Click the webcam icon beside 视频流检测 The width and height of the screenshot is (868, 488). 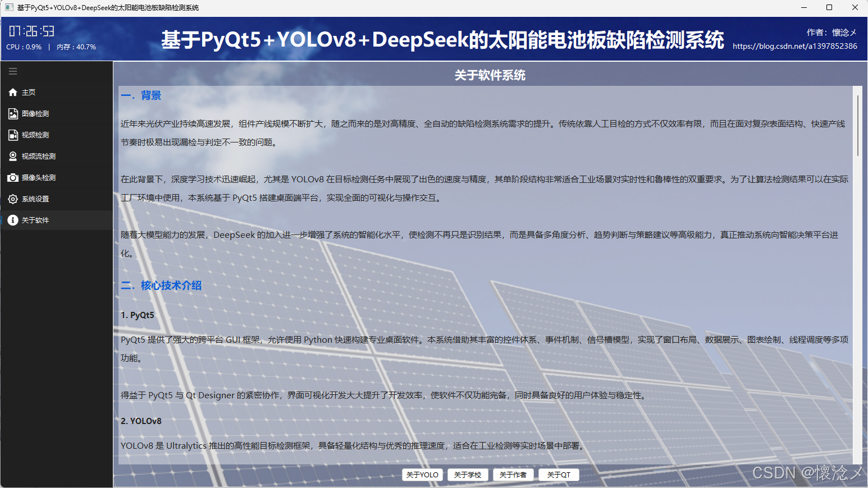coord(13,156)
